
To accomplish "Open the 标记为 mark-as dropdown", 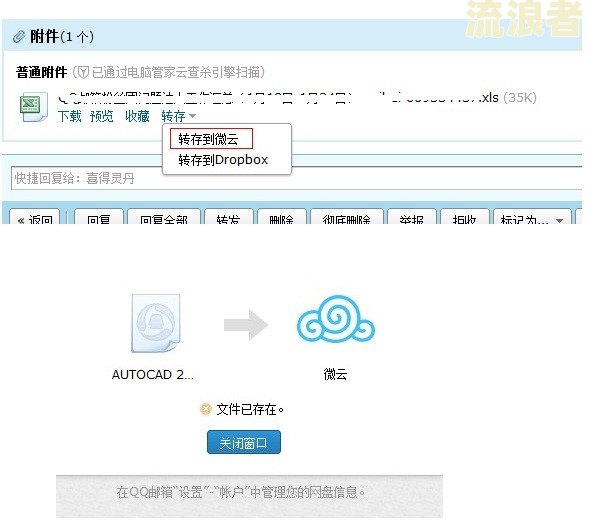I will [x=532, y=217].
